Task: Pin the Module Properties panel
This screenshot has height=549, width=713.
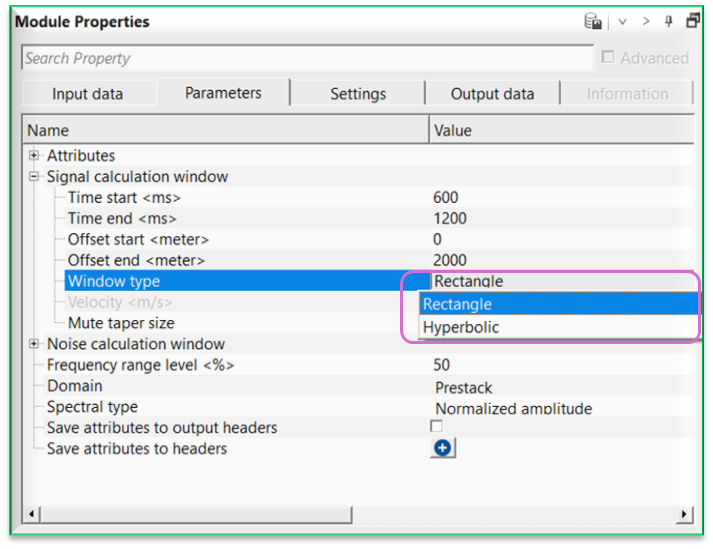Action: coord(669,21)
